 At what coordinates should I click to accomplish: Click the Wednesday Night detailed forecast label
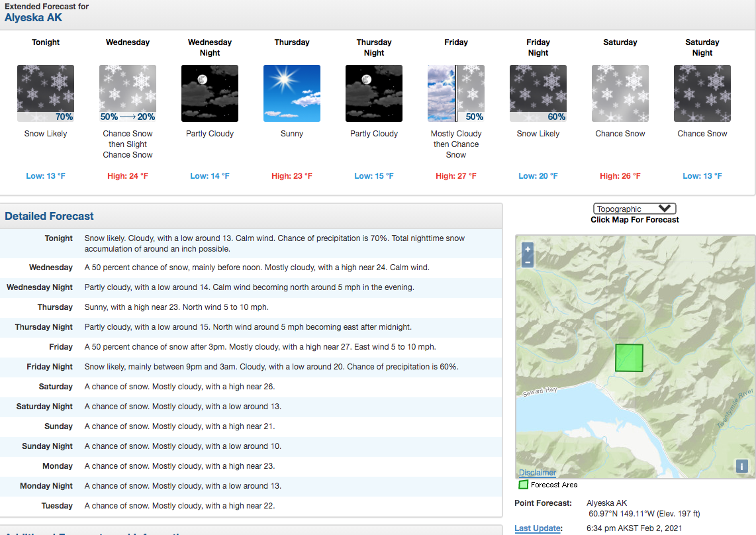[40, 287]
